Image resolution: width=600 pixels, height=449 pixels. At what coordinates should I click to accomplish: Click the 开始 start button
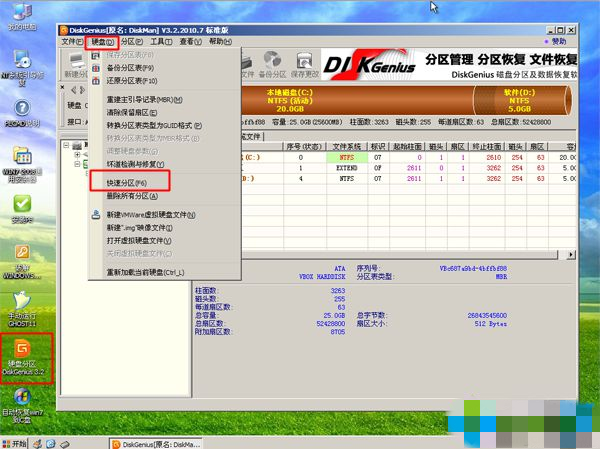point(15,444)
